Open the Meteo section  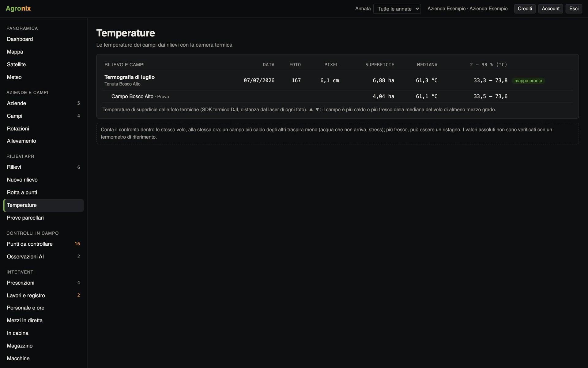click(x=43, y=77)
